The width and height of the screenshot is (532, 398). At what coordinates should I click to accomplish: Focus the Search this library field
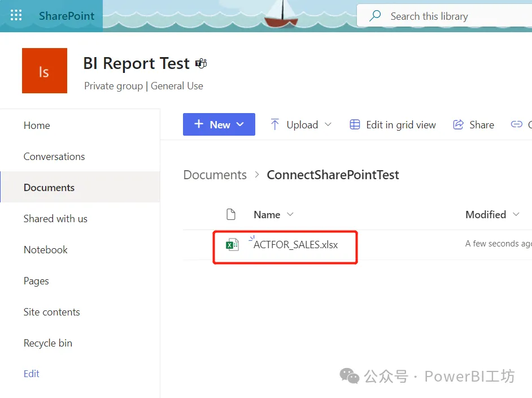point(444,16)
